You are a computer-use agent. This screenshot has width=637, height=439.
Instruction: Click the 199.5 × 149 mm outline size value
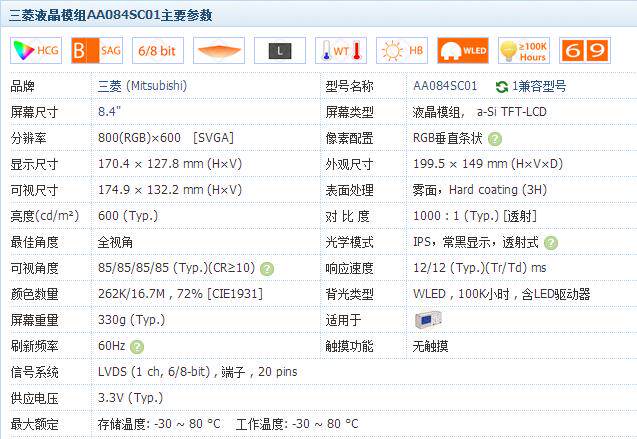[488, 164]
